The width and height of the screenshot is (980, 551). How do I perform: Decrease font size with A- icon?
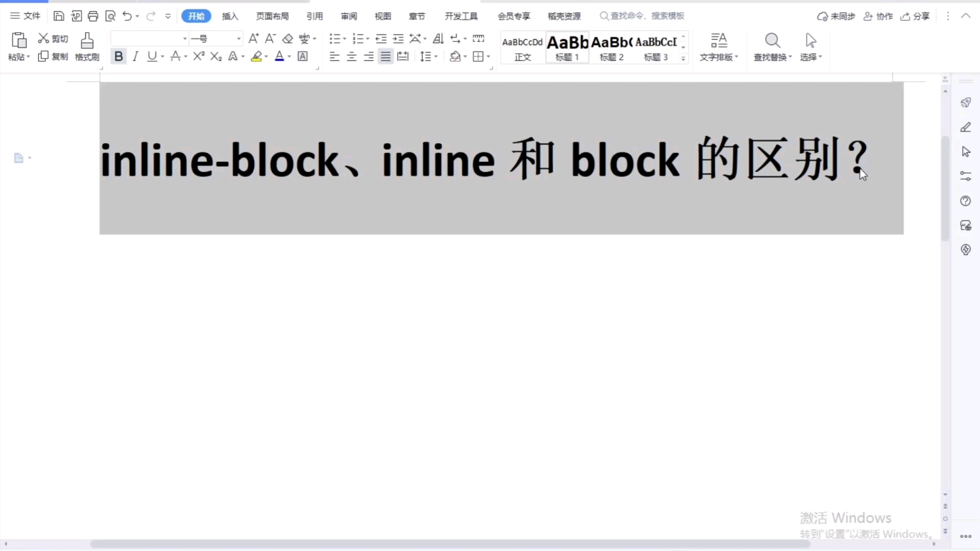coord(271,38)
